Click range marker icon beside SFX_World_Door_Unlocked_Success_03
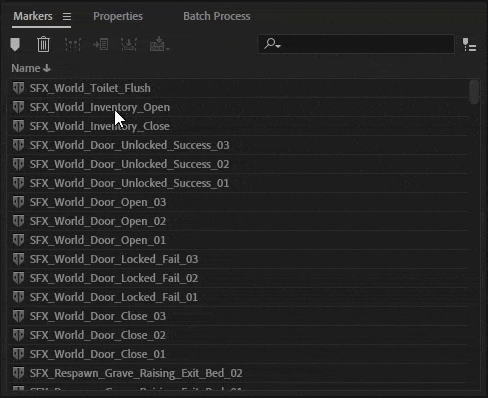The width and height of the screenshot is (488, 398). coord(18,145)
